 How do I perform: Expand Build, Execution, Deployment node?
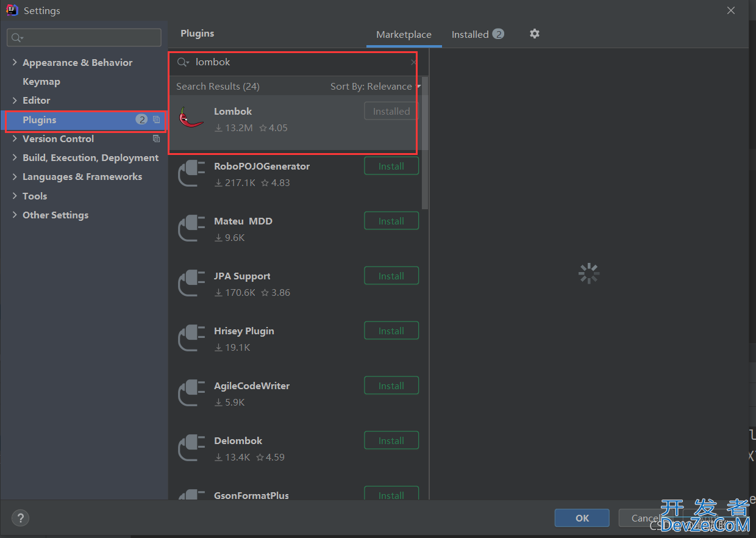pos(15,157)
